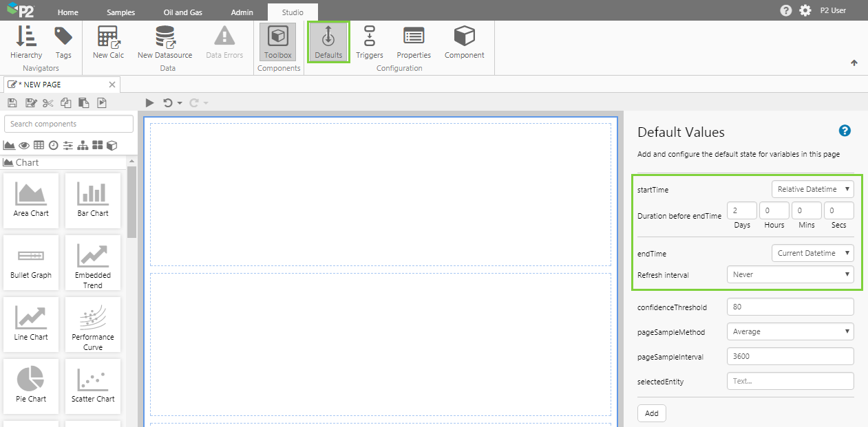Open the Hierarchy navigator

click(x=26, y=42)
